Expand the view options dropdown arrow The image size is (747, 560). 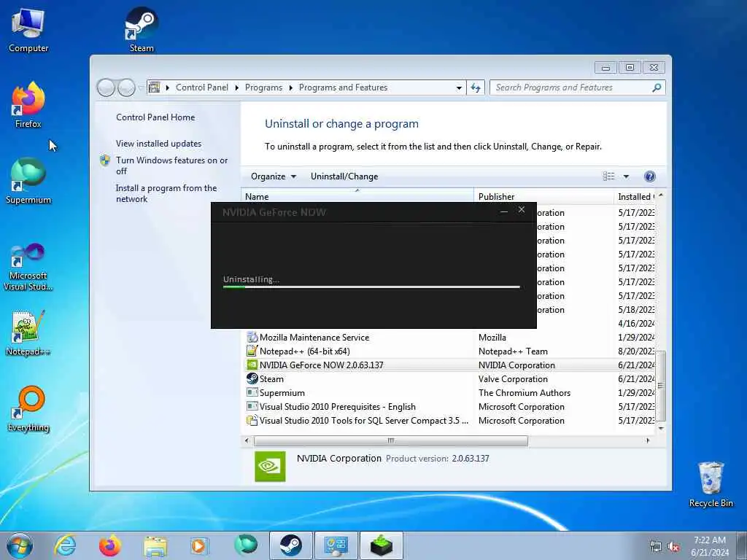(626, 176)
